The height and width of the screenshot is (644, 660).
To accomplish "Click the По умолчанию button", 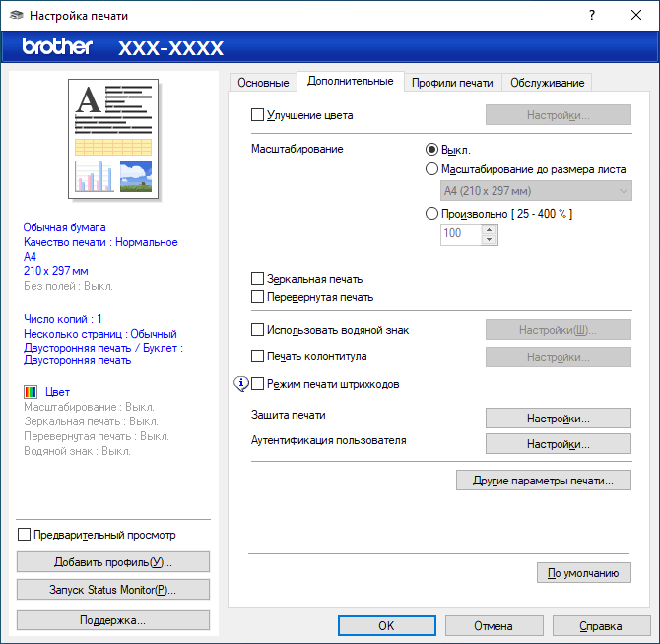I will pyautogui.click(x=584, y=573).
